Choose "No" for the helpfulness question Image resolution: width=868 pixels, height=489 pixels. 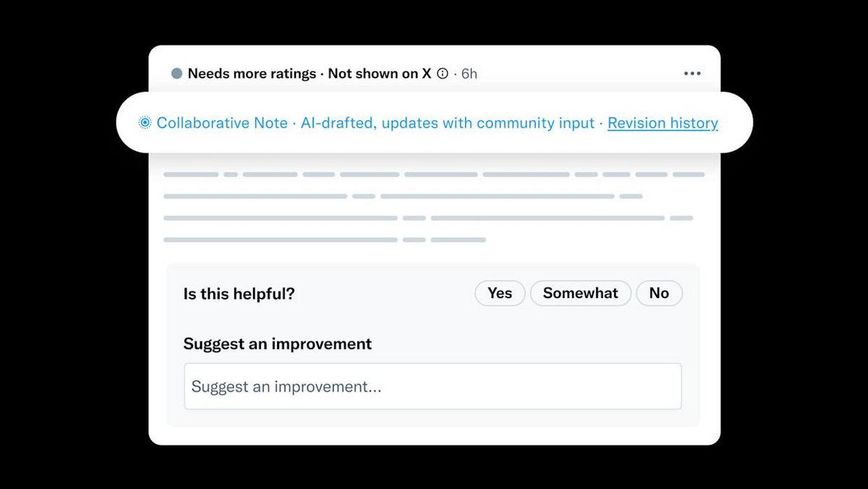point(659,293)
